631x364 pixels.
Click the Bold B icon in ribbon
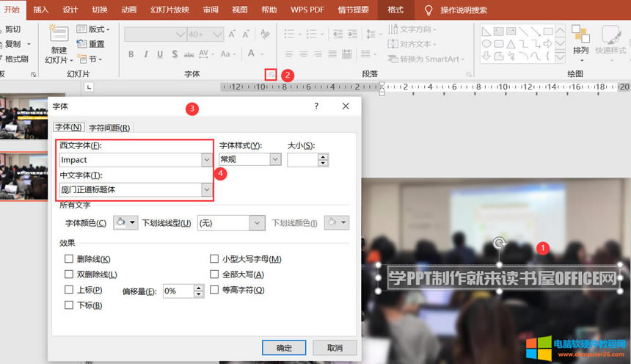tap(131, 54)
